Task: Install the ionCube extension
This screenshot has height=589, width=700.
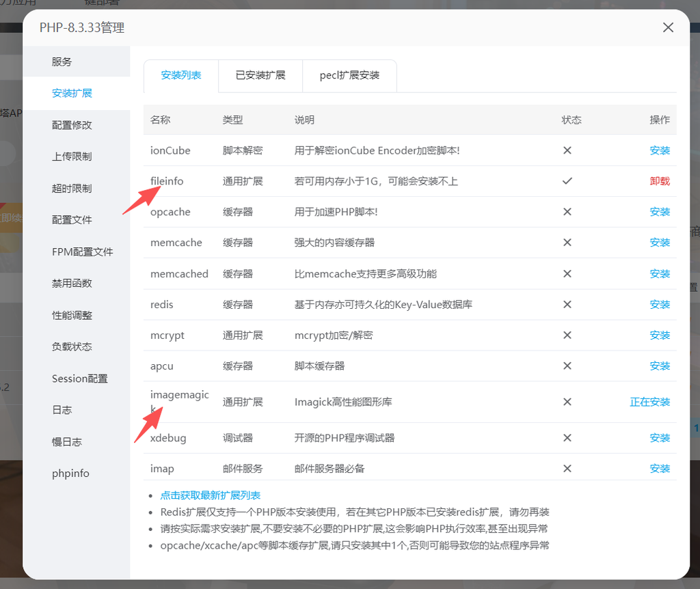Action: pyautogui.click(x=660, y=151)
